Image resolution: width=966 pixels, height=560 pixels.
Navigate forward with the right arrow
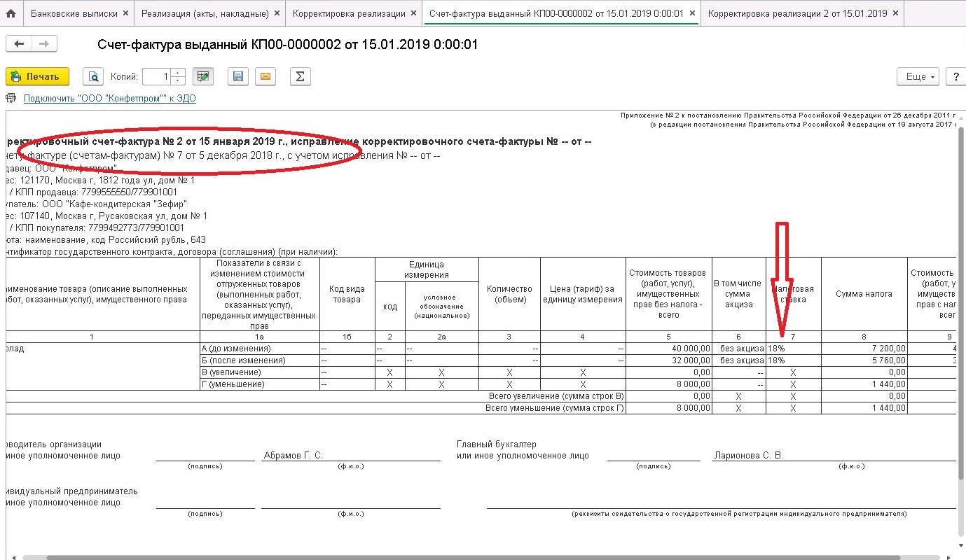coord(44,44)
